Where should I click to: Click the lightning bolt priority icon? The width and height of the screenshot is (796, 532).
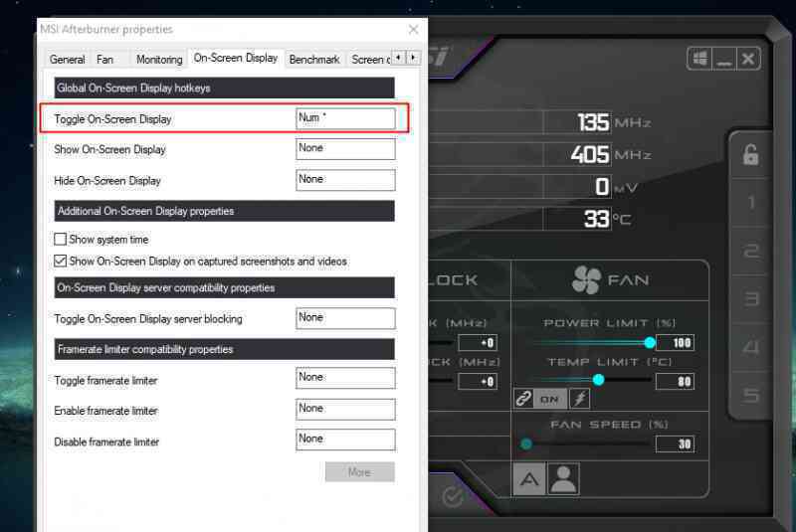click(x=579, y=399)
